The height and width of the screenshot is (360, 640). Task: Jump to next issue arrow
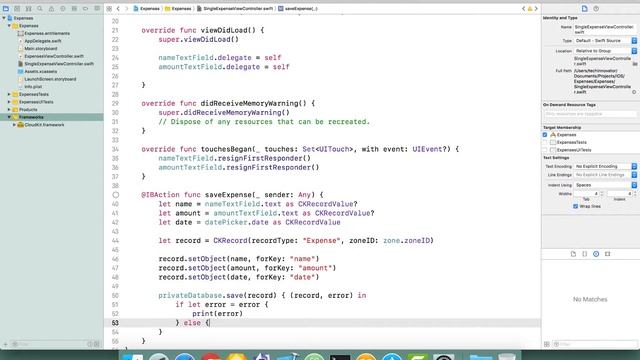[x=536, y=8]
